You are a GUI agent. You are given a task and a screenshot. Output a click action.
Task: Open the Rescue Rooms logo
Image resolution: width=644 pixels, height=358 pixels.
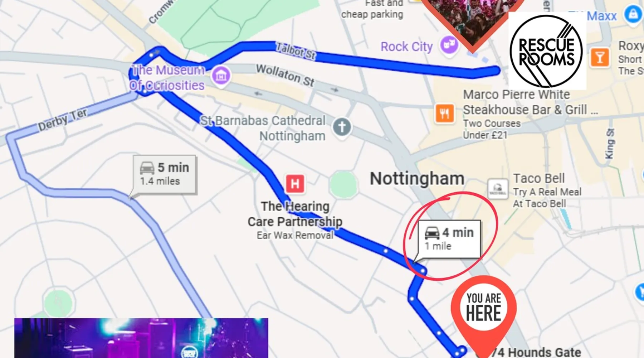click(x=546, y=50)
